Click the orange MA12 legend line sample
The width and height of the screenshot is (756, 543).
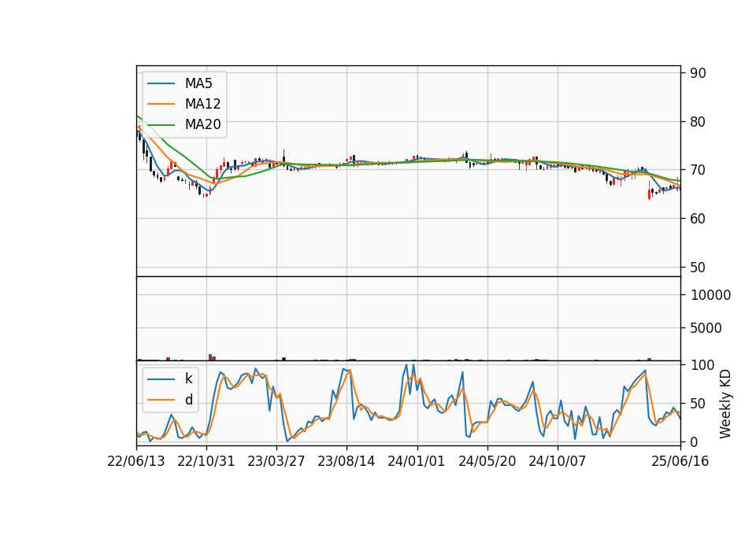click(161, 104)
